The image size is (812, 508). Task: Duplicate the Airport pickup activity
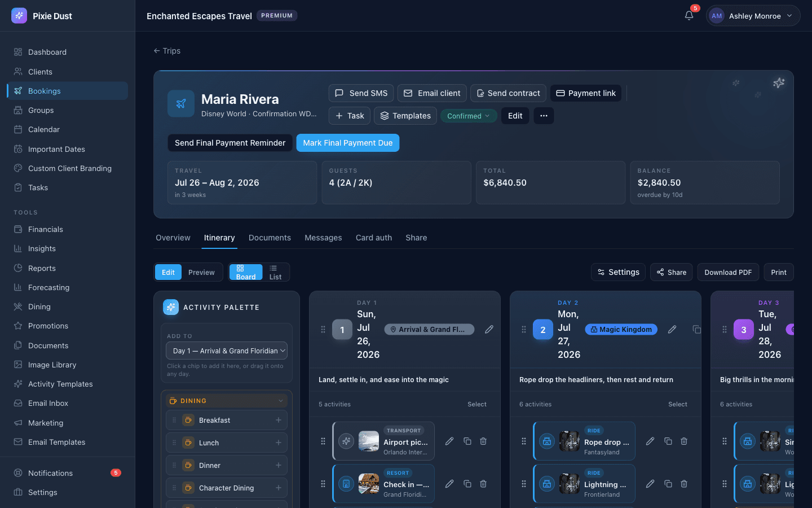point(467,441)
